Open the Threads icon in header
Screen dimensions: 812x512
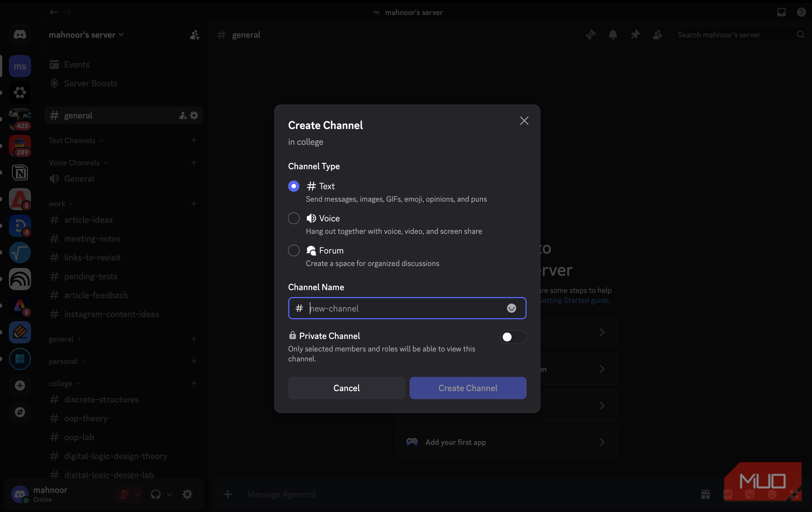click(x=591, y=34)
